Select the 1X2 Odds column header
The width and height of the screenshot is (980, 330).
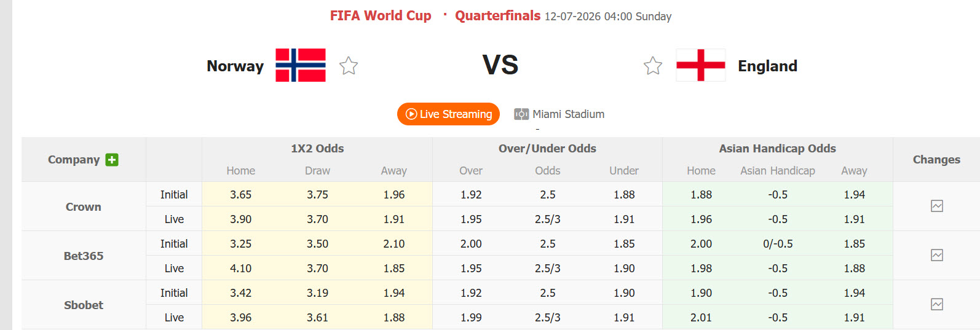tap(317, 149)
